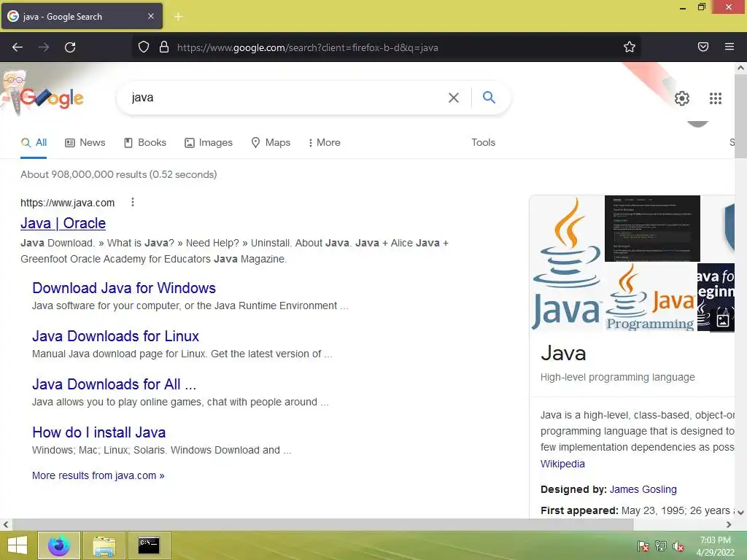Open the Windows Start button

(x=18, y=545)
